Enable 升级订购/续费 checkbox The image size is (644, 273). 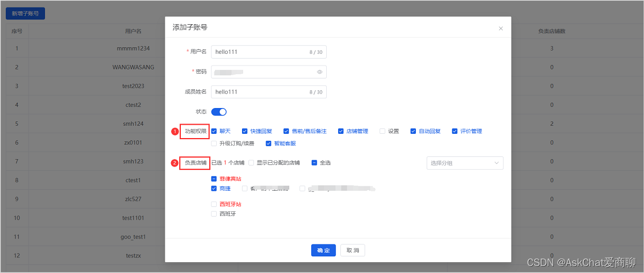[214, 143]
